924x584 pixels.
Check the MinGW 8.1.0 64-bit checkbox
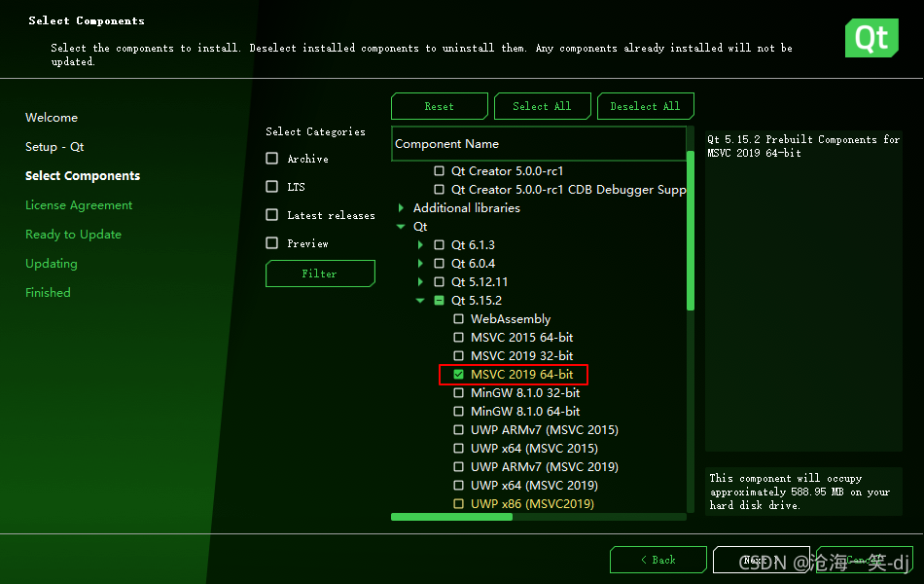pyautogui.click(x=458, y=411)
